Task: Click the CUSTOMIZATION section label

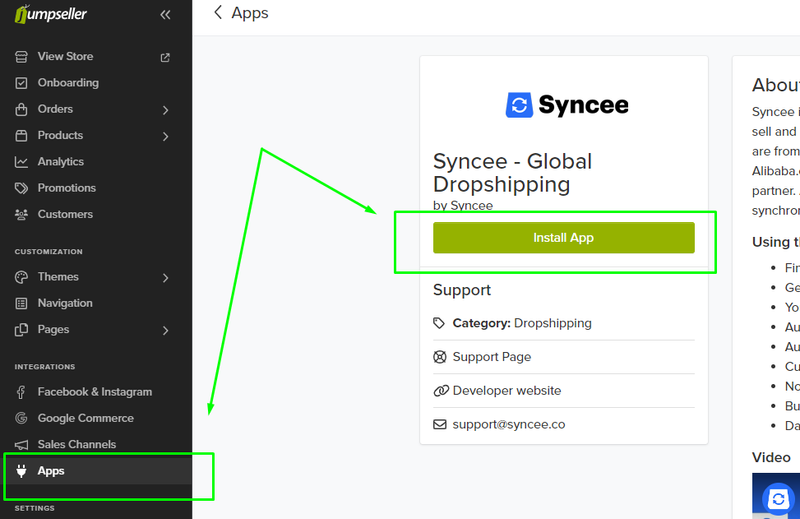Action: tap(48, 252)
